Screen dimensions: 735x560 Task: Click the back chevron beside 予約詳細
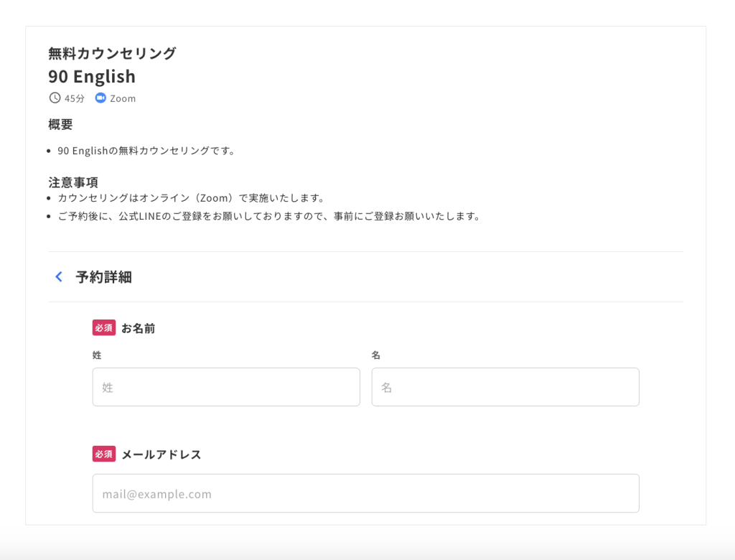pyautogui.click(x=59, y=277)
